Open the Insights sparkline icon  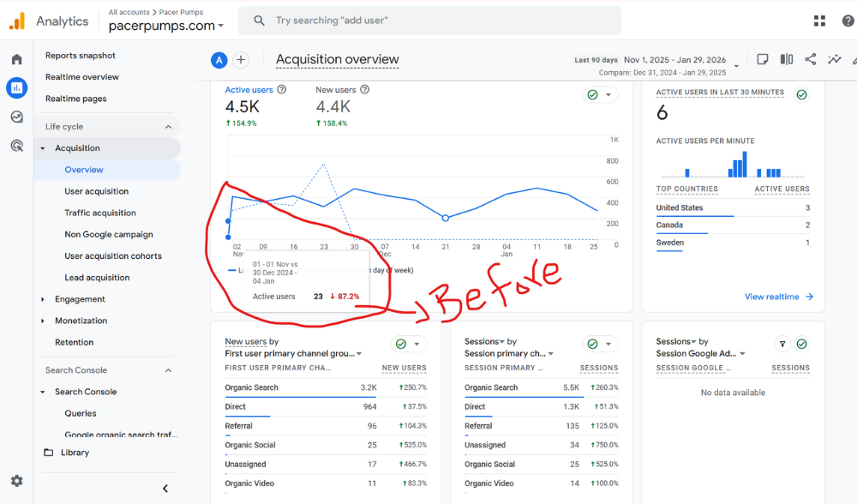[834, 59]
